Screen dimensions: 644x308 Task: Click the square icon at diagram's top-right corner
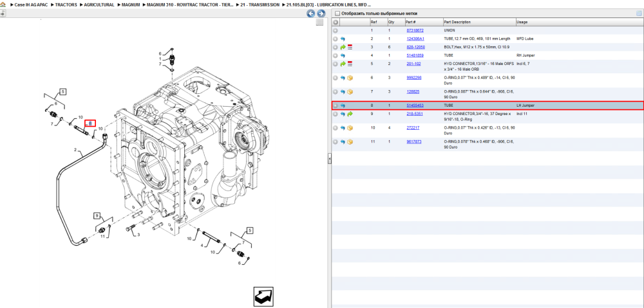319,23
